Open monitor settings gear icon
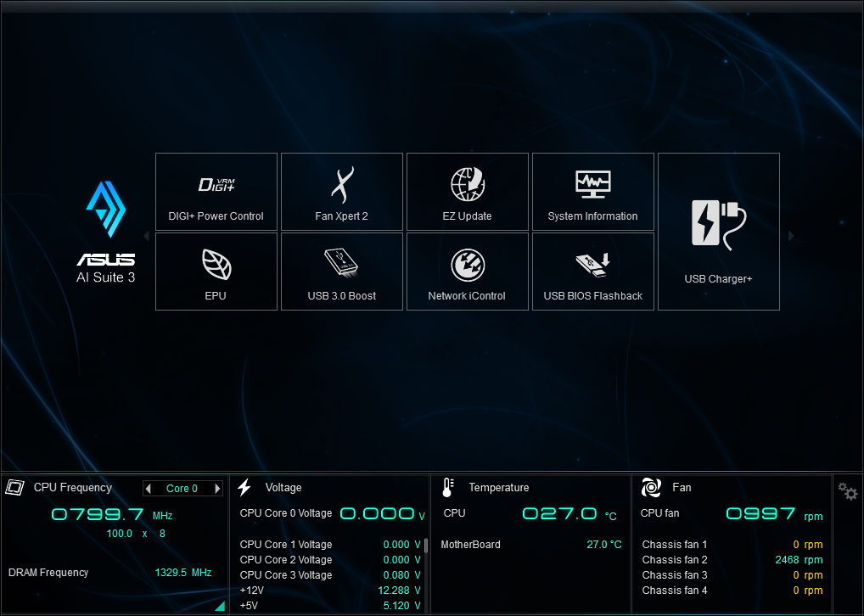This screenshot has height=616, width=864. click(x=848, y=491)
